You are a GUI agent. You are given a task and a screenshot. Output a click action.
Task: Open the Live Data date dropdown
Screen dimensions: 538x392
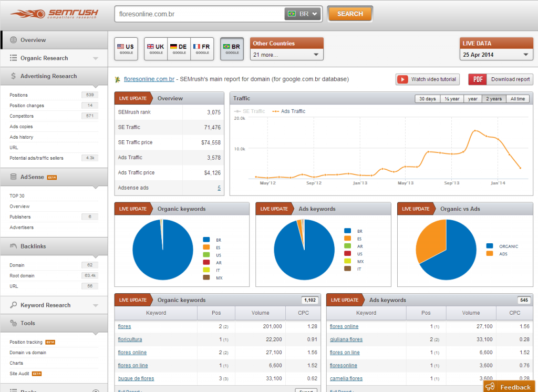(496, 55)
